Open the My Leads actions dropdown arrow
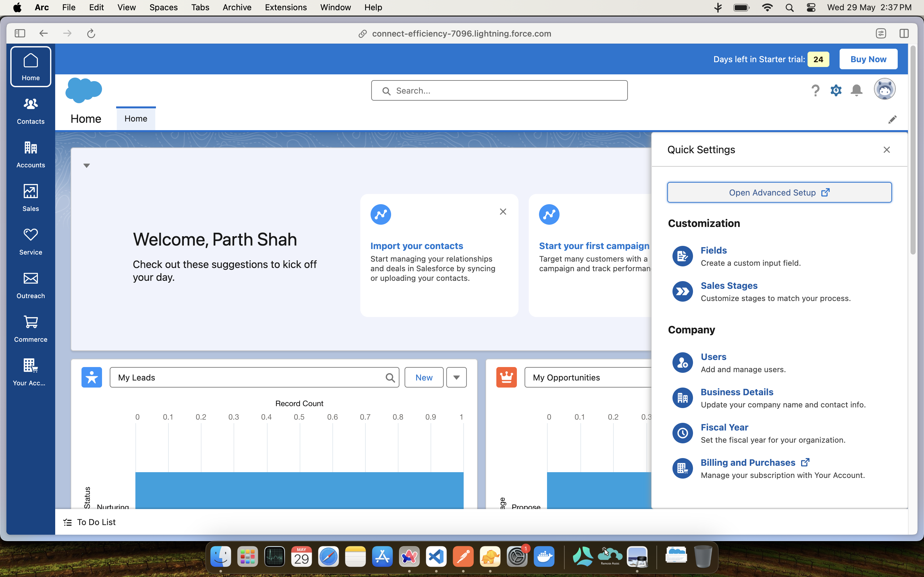924x577 pixels. pos(456,377)
